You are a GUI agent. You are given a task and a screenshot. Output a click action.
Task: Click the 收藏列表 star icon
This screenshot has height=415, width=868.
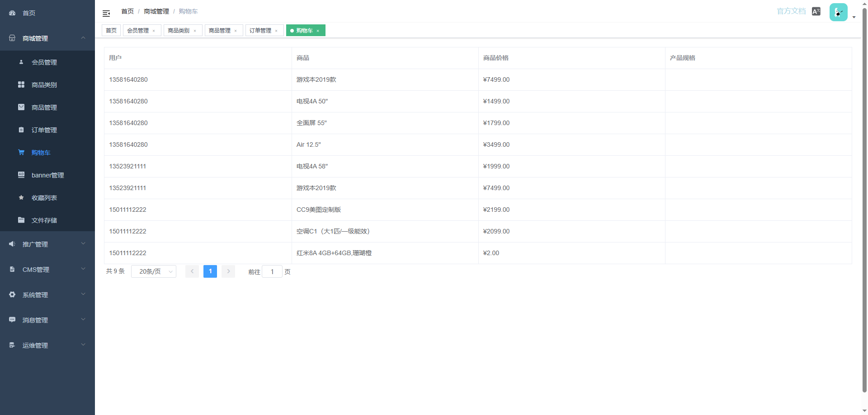(21, 198)
